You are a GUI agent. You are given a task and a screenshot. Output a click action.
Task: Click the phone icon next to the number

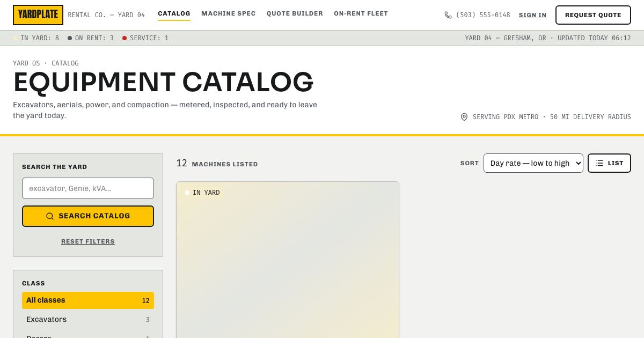tap(448, 15)
